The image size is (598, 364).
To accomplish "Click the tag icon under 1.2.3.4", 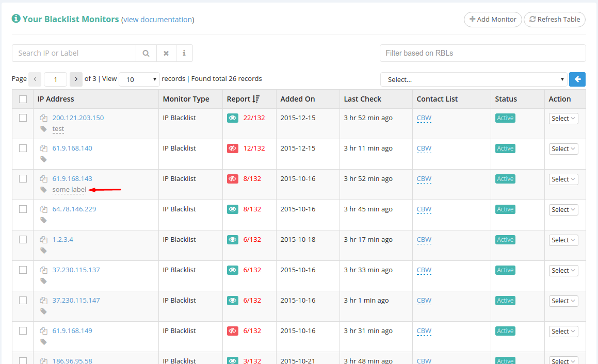I will pos(43,251).
